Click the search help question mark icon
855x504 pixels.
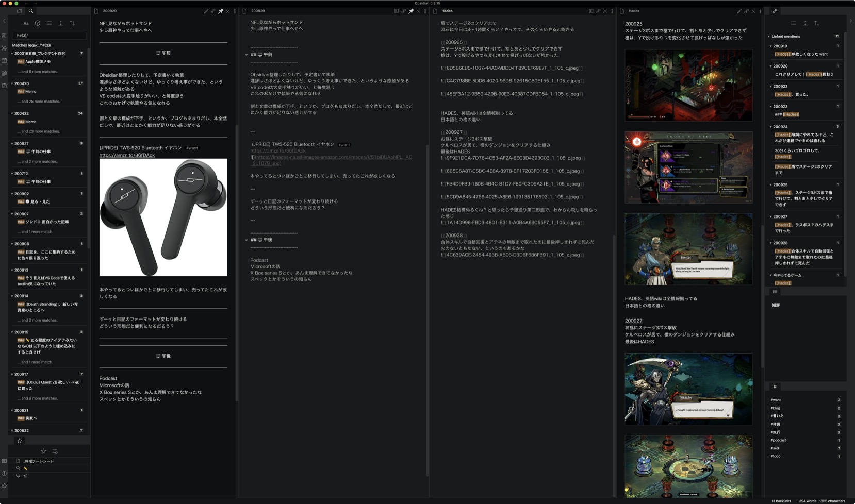38,23
